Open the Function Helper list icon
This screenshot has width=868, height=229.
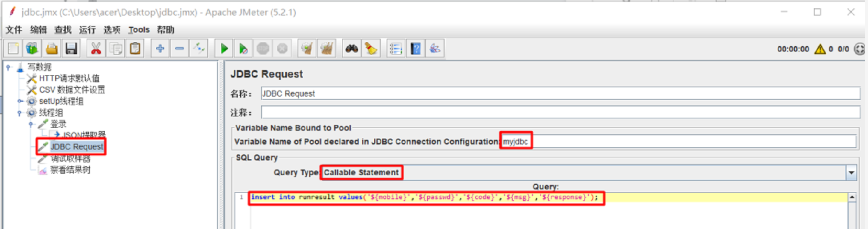pyautogui.click(x=396, y=48)
